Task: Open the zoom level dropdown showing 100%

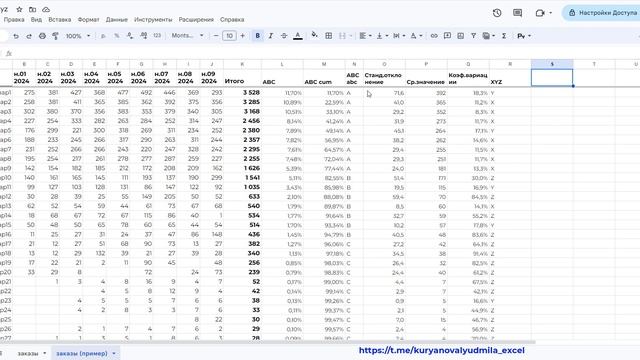Action: pyautogui.click(x=78, y=36)
